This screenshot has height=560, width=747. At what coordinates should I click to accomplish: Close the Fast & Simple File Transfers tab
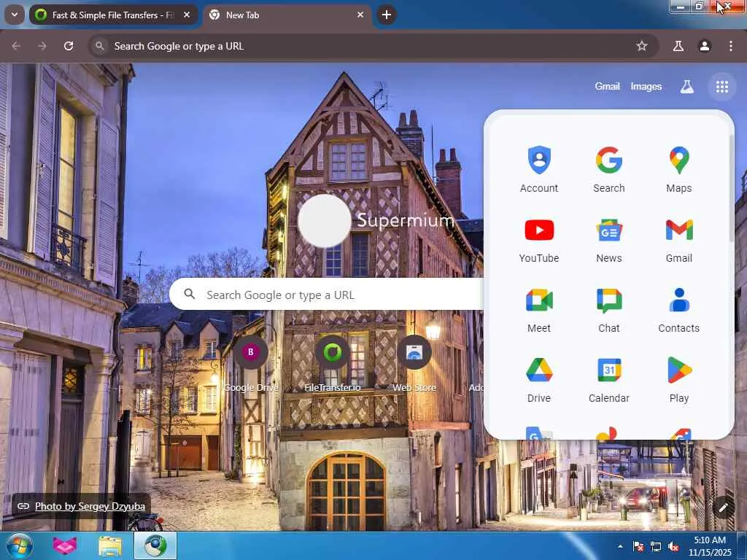point(187,15)
